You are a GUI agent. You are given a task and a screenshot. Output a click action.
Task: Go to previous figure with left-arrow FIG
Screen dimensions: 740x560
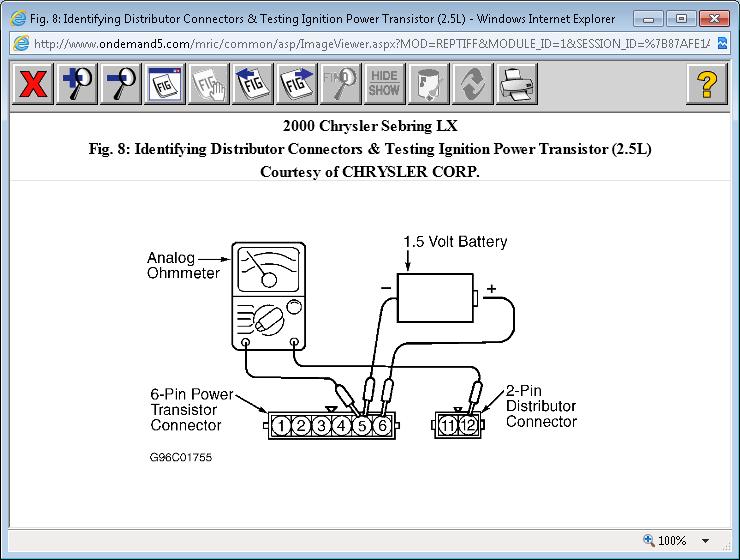click(x=252, y=84)
